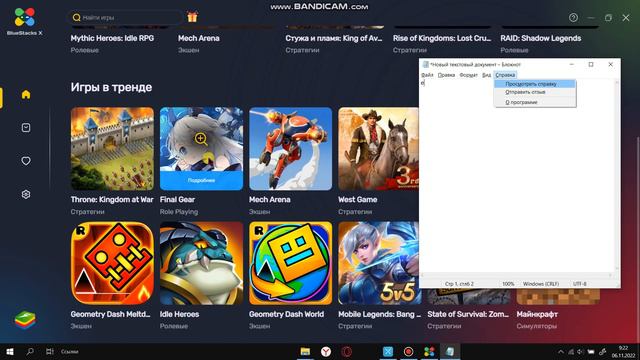Open File Explorer from the taskbar
Screen dimensions: 640x360
pyautogui.click(x=305, y=352)
